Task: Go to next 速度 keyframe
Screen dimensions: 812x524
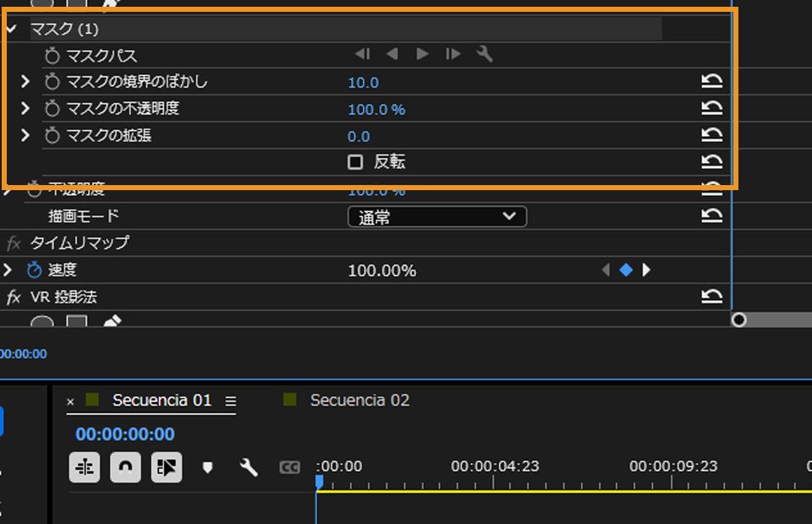Action: pos(645,270)
